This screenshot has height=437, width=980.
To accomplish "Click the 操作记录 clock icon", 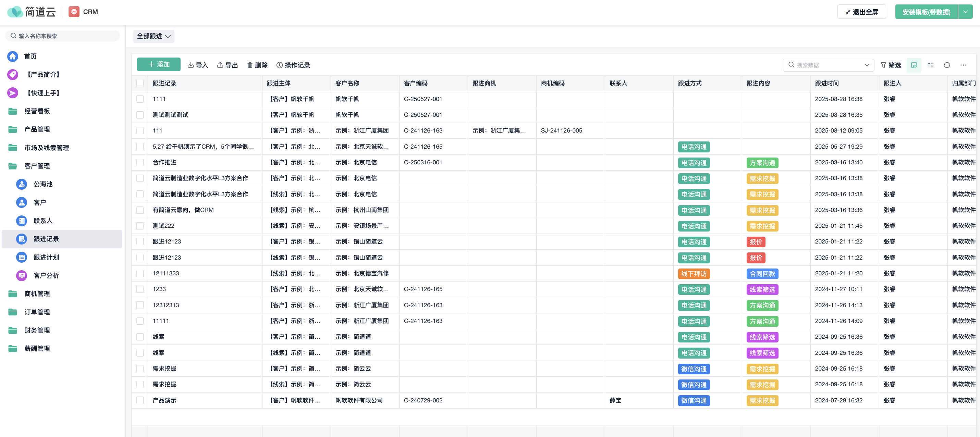I will pyautogui.click(x=279, y=65).
